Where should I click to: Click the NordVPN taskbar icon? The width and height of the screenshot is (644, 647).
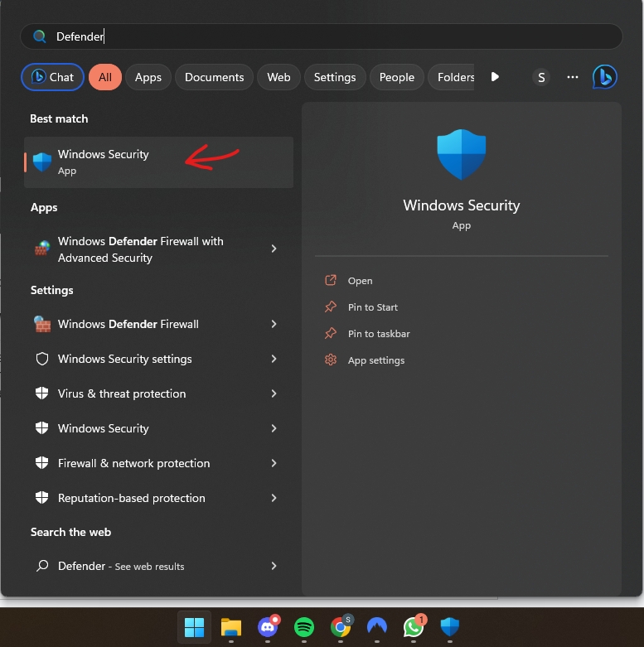(377, 627)
